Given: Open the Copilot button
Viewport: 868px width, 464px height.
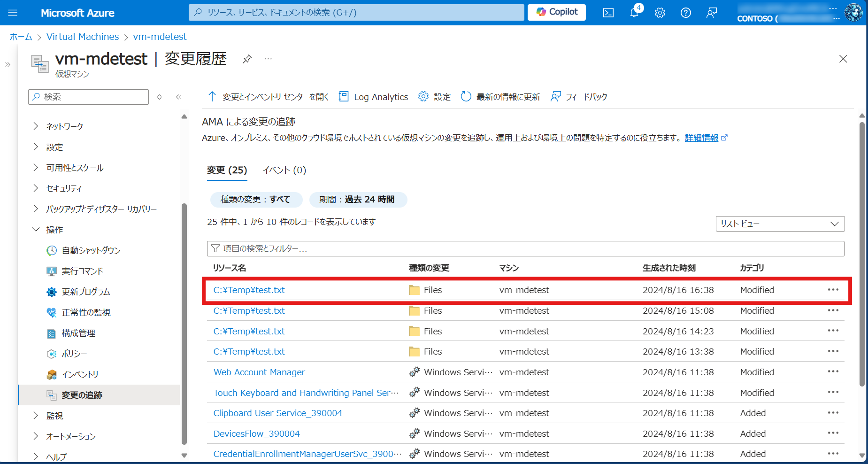Looking at the screenshot, I should 556,12.
